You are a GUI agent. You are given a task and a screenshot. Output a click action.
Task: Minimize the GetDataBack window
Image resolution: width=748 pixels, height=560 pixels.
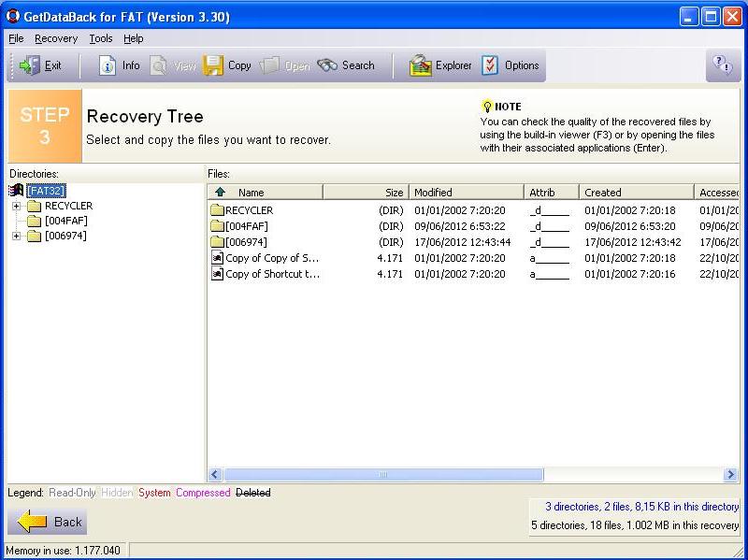coord(688,17)
